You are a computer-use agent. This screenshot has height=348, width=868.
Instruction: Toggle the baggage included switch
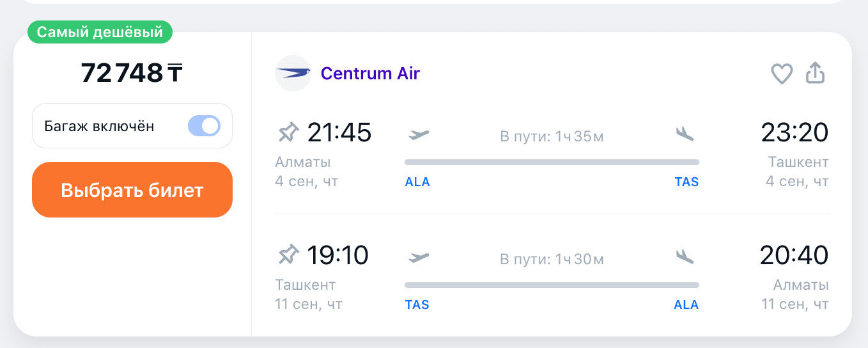204,126
